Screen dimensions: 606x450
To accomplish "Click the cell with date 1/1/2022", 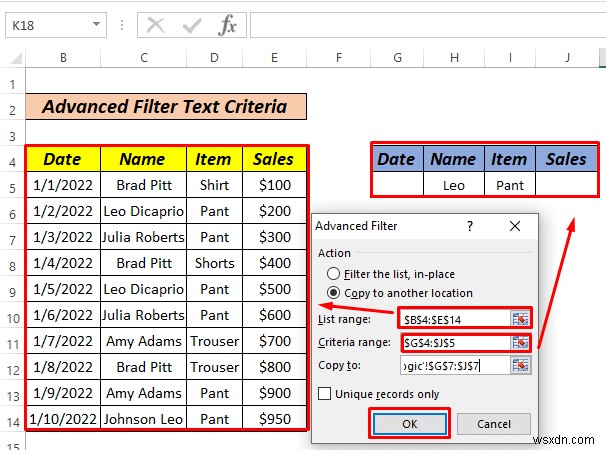I will tap(63, 185).
